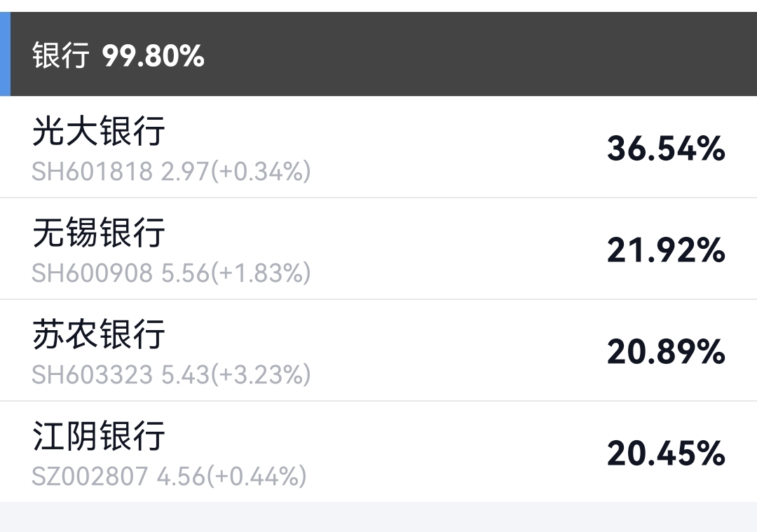Click the blue accent bar beside 银行
Screen dimensions: 757x532
(5, 54)
